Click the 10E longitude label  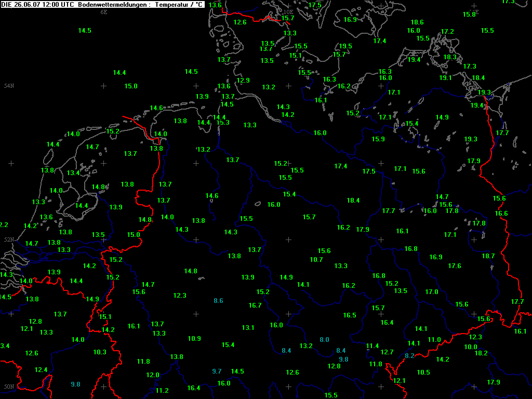(x=288, y=12)
